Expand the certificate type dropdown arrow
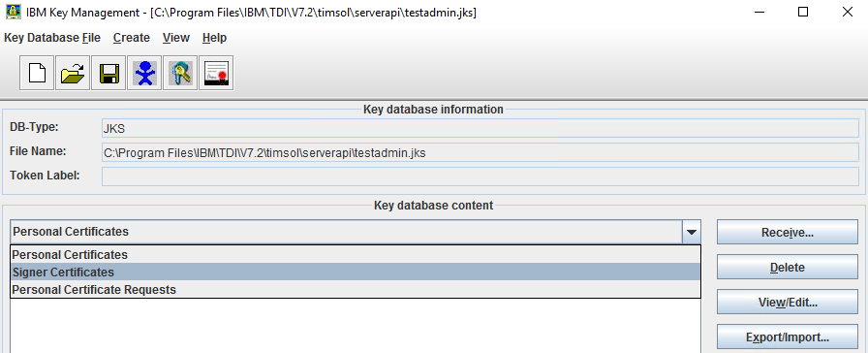 coord(692,232)
